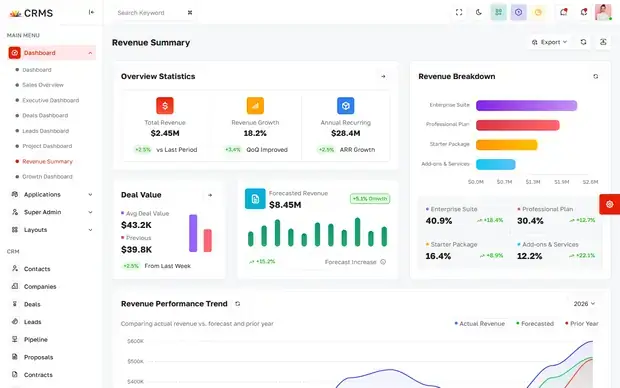This screenshot has height=388, width=620.
Task: Open Growth Dashboard in the sidebar
Action: click(x=47, y=176)
